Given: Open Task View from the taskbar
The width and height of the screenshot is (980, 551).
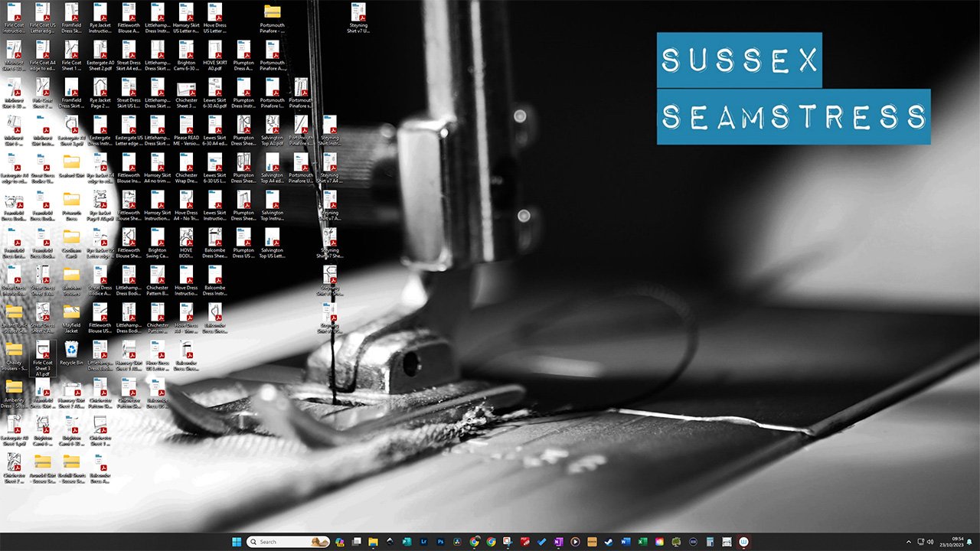Looking at the screenshot, I should tap(356, 542).
